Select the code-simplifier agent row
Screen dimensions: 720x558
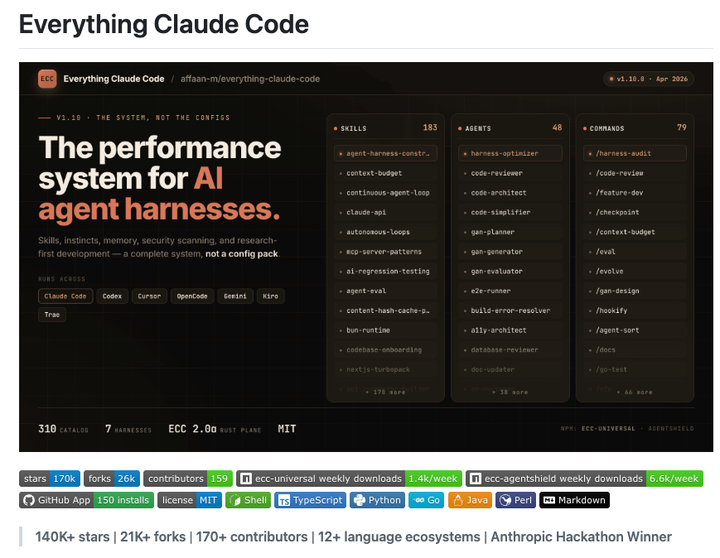(x=510, y=213)
